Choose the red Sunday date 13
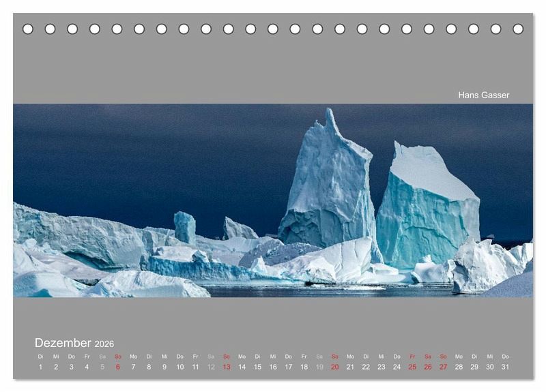Screen dimensions: 546x392 tap(227, 367)
